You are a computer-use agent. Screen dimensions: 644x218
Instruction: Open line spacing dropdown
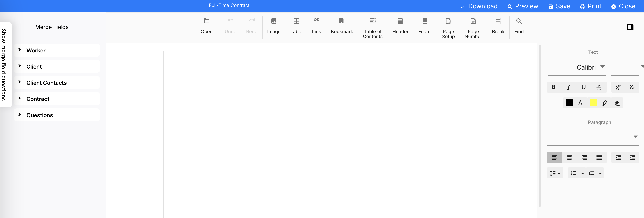555,173
